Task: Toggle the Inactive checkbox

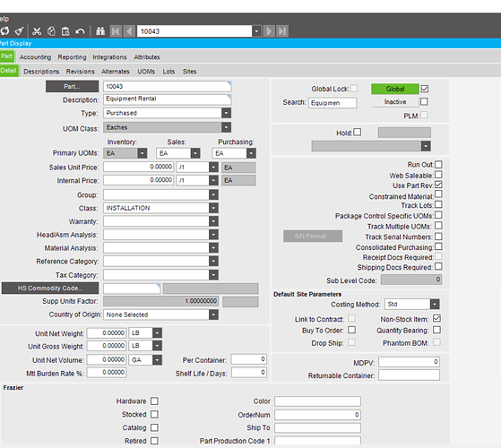Action: [x=424, y=101]
